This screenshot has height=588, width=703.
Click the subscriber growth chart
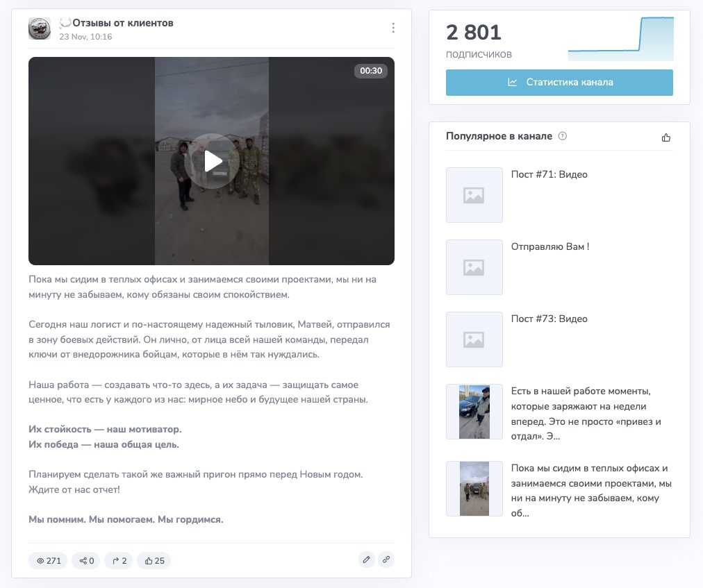coord(620,40)
